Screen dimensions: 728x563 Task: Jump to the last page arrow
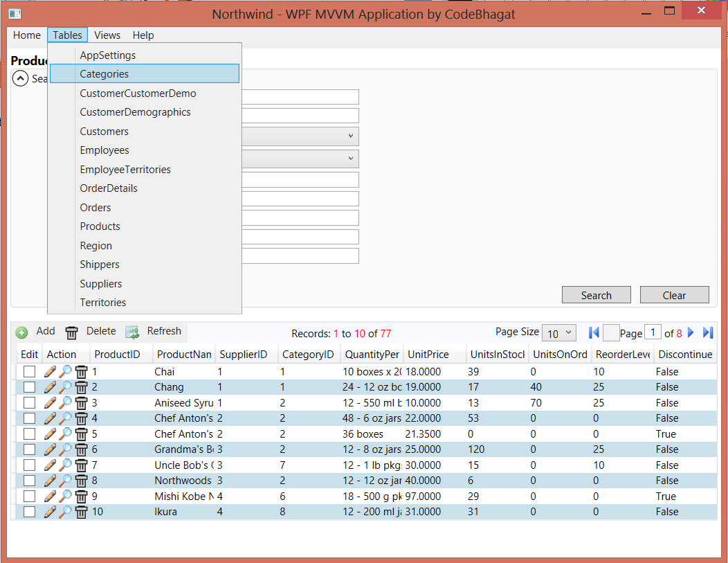coord(707,333)
